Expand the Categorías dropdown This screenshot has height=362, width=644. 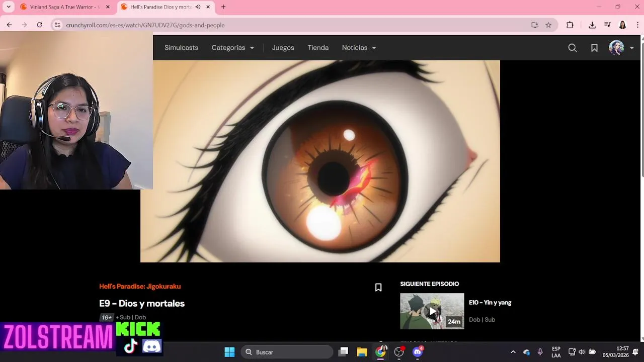point(232,48)
